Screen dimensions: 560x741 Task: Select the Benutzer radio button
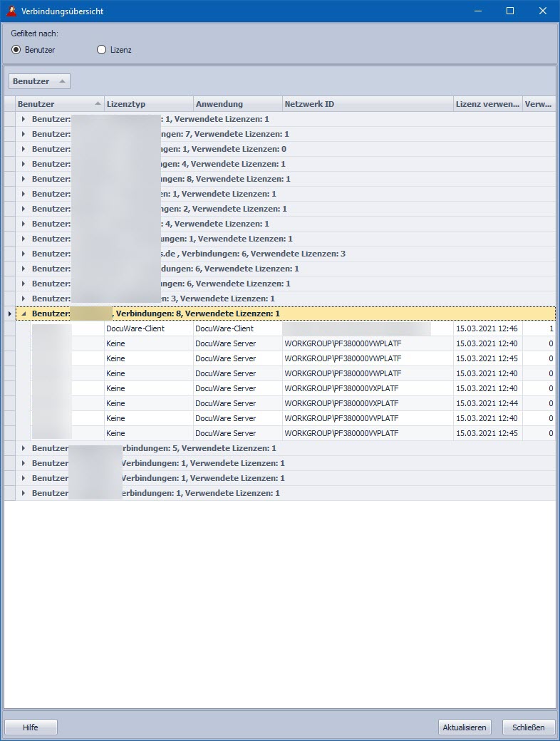(16, 50)
